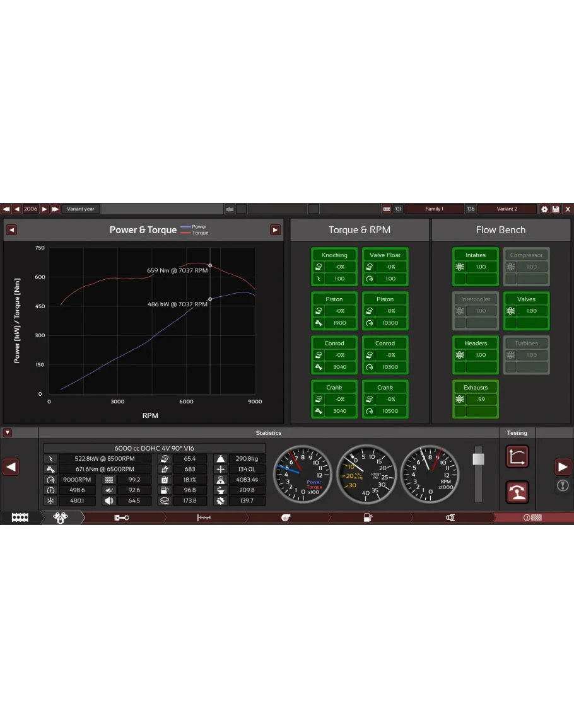Show next graph after Power & Torque
Viewport: 574px width, 728px height.
[275, 230]
